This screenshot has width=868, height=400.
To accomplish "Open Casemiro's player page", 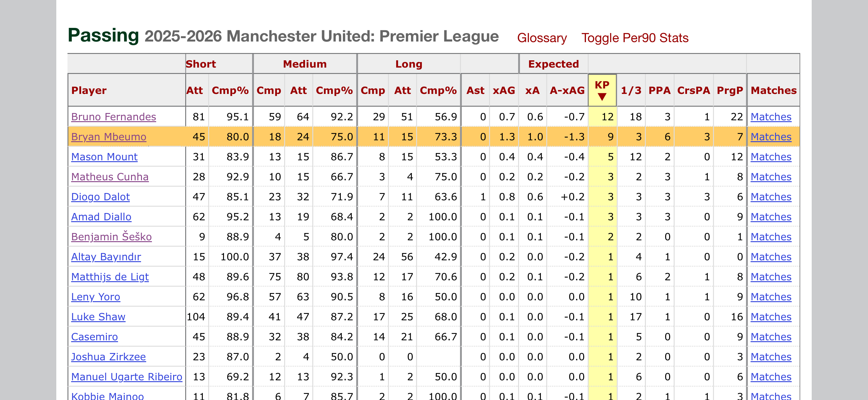I will (x=95, y=337).
